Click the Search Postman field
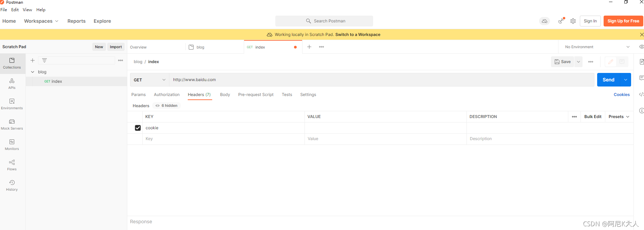644x230 pixels. (324, 21)
